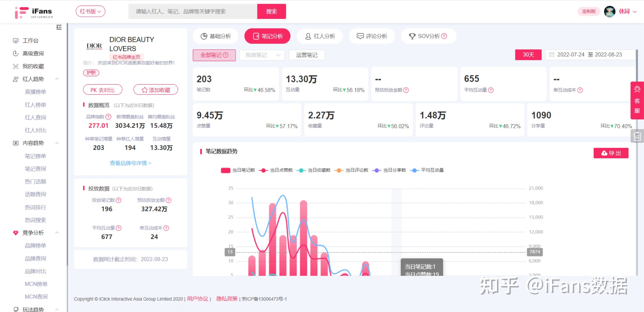Click the DIOR brand logo thumbnail
Screen dimensions: 644x312
(94, 46)
